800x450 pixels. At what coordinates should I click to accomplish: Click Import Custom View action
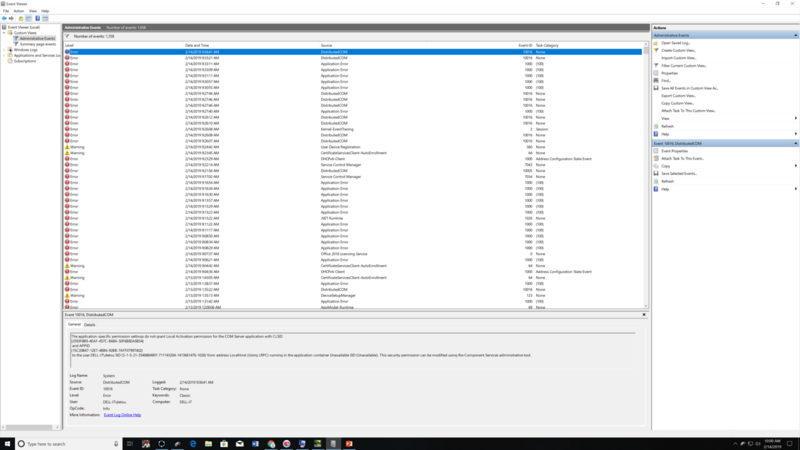[679, 58]
